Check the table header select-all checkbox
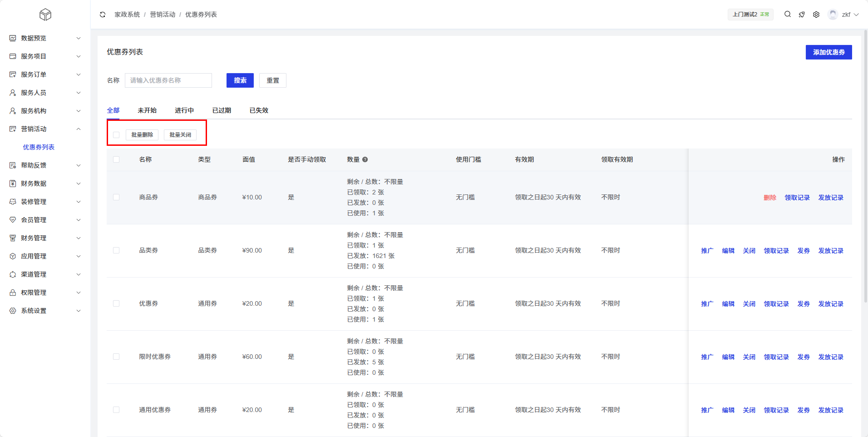 (x=116, y=159)
